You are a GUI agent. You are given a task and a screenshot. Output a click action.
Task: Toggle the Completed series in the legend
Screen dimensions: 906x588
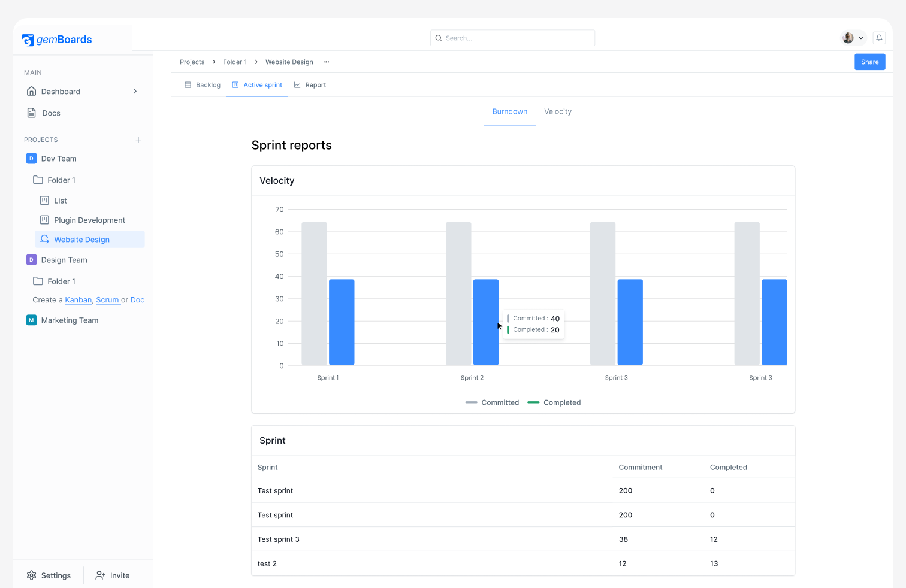(554, 402)
